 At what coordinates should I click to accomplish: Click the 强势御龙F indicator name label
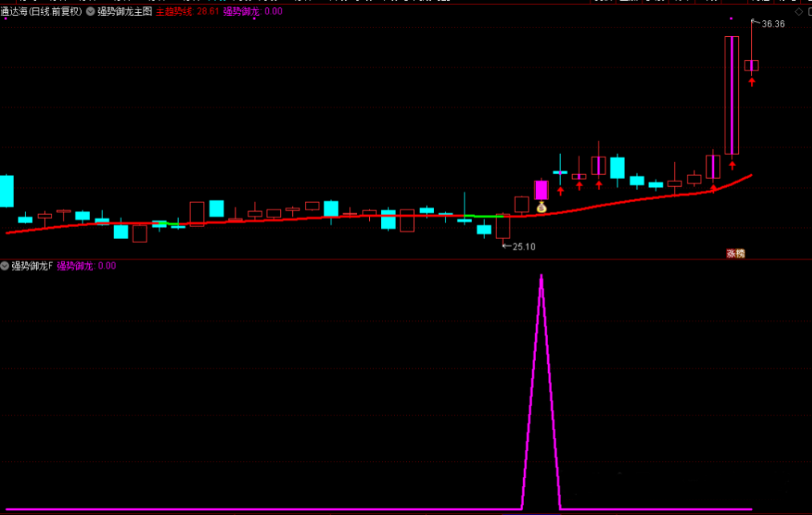point(32,266)
